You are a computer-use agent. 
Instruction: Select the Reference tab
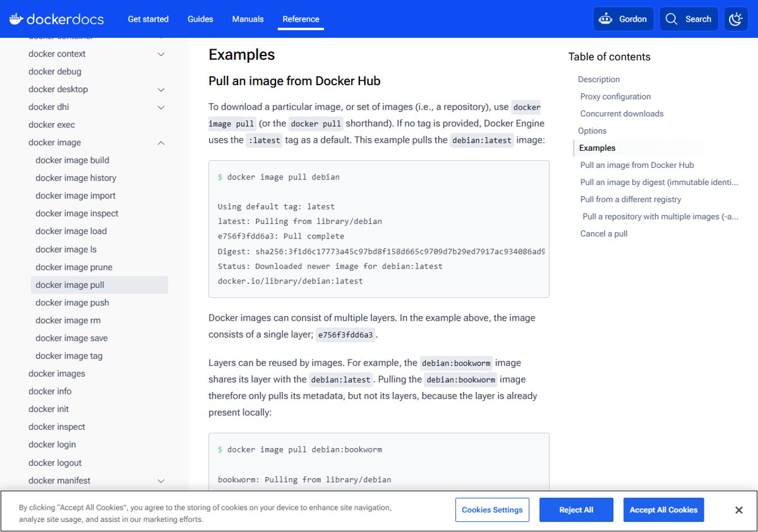pyautogui.click(x=301, y=19)
